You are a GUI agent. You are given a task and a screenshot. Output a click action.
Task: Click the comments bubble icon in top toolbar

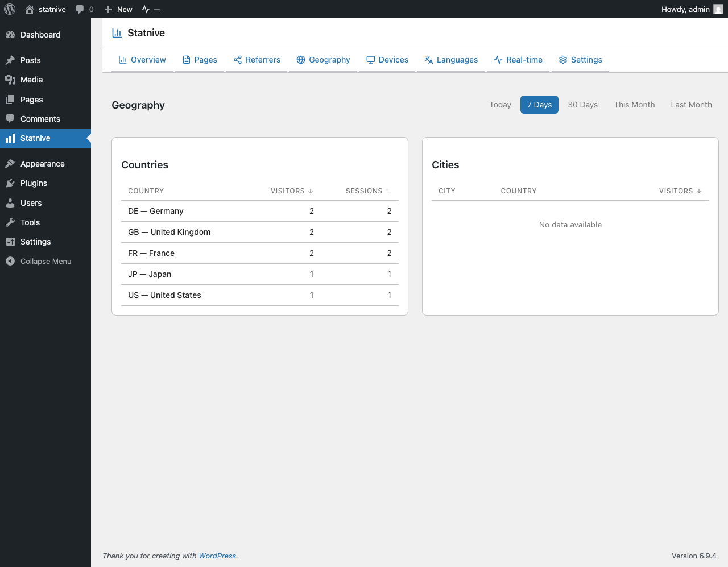[79, 9]
